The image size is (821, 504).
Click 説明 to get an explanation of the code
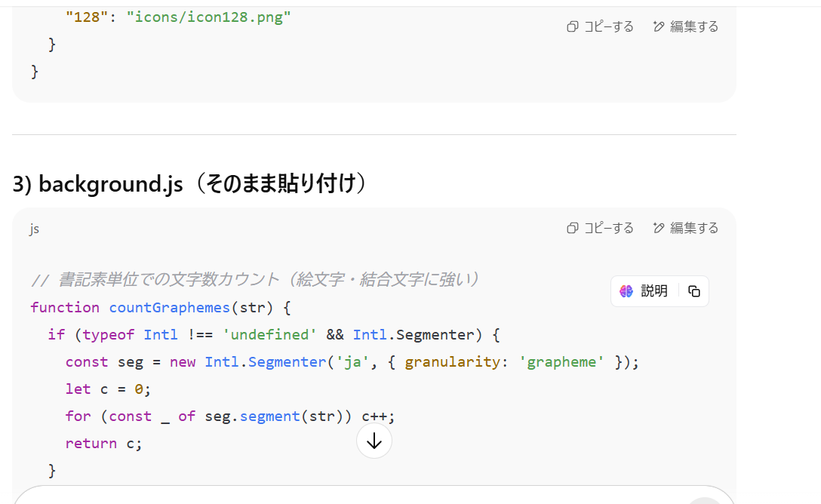coord(652,290)
